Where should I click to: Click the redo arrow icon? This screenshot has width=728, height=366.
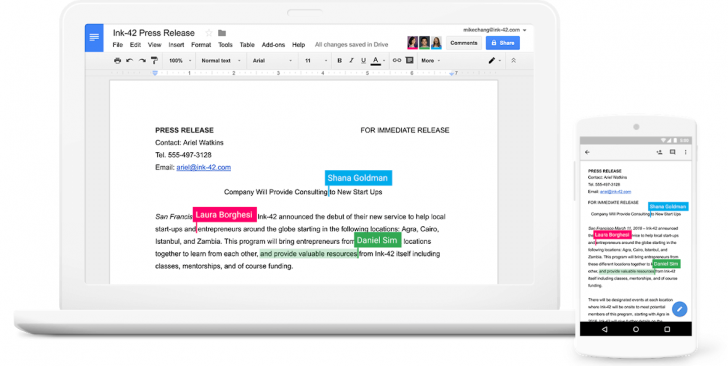[x=142, y=61]
